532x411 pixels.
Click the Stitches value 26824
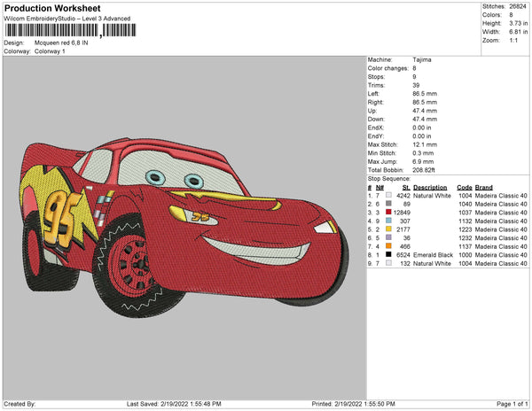click(518, 6)
